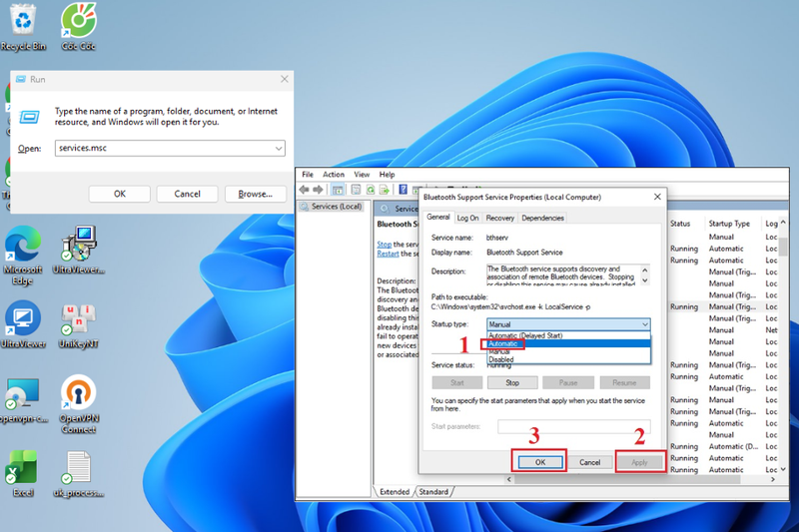This screenshot has height=532, width=799.
Task: Click the Start parameters input field
Action: (x=573, y=426)
